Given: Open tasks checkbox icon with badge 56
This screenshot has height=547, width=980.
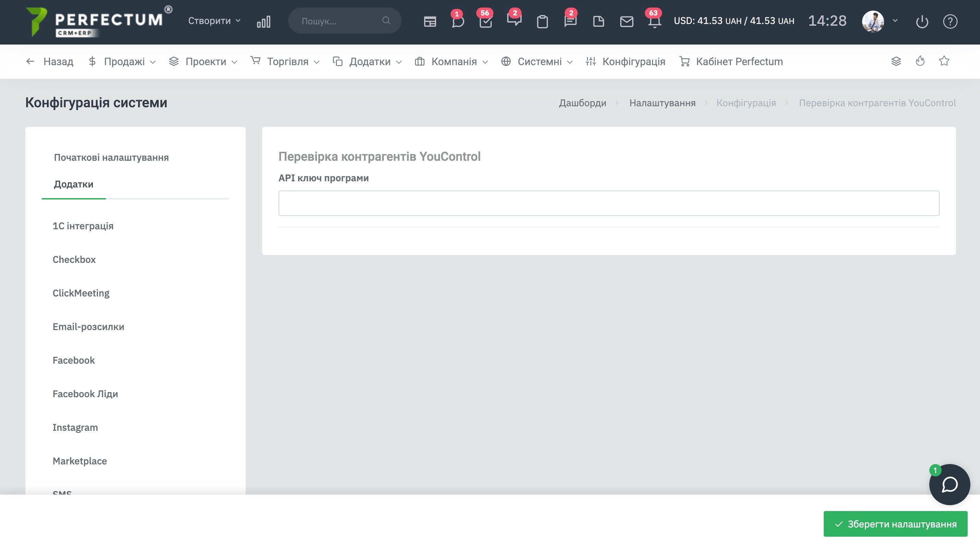Looking at the screenshot, I should point(486,21).
